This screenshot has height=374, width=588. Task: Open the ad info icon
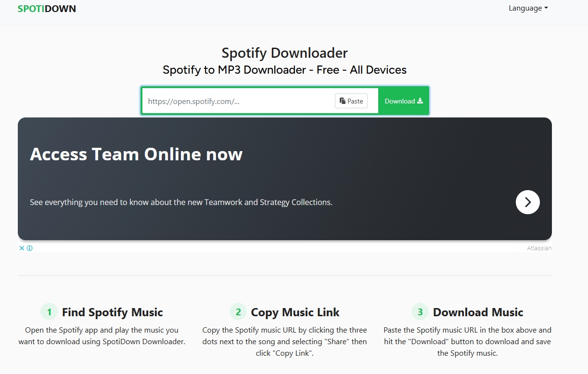point(30,248)
